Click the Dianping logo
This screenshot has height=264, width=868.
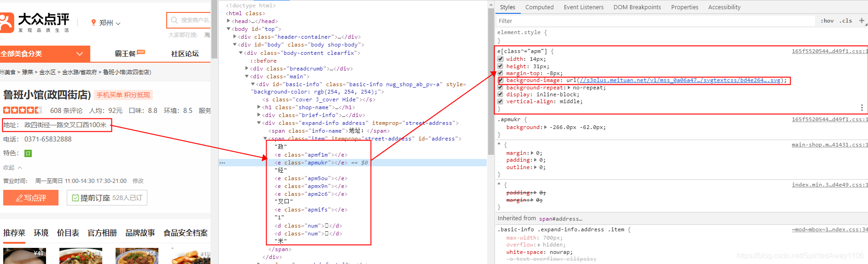point(35,23)
